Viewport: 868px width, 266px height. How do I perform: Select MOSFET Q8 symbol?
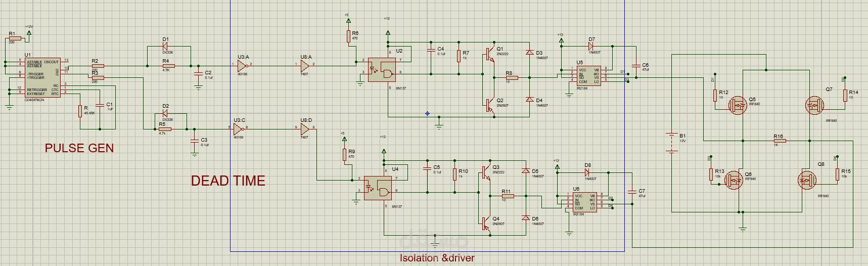[x=807, y=180]
